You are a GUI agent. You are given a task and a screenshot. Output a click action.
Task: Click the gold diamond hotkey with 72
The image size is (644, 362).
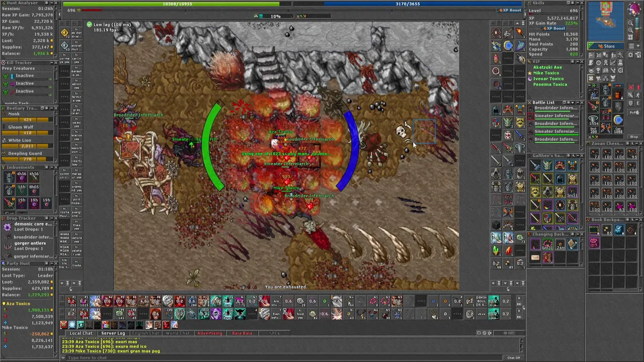pyautogui.click(x=65, y=33)
